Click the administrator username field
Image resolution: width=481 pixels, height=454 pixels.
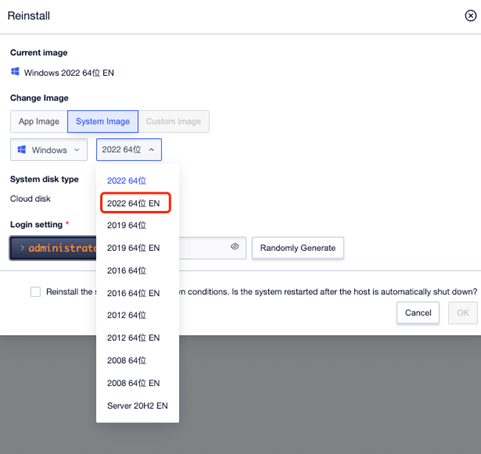click(53, 248)
